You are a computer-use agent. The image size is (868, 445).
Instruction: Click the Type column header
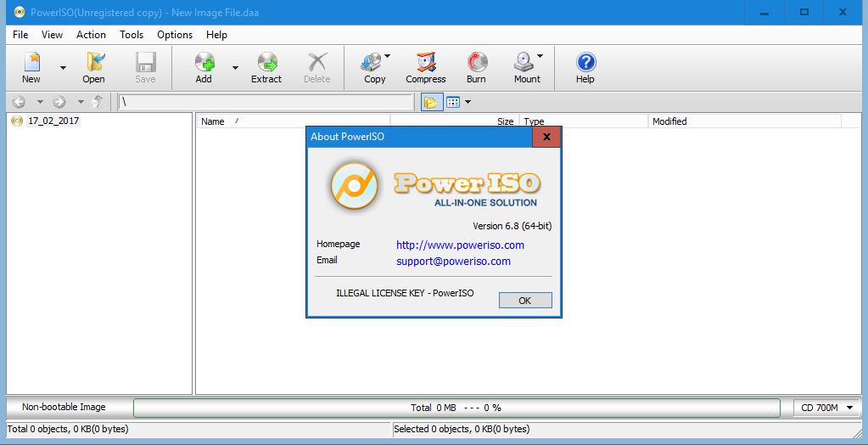[584, 121]
